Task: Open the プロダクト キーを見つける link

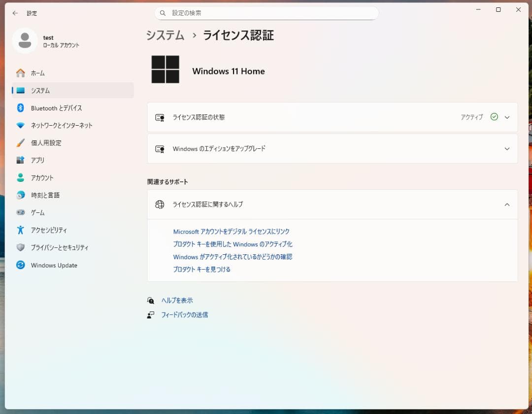Action: coord(202,270)
